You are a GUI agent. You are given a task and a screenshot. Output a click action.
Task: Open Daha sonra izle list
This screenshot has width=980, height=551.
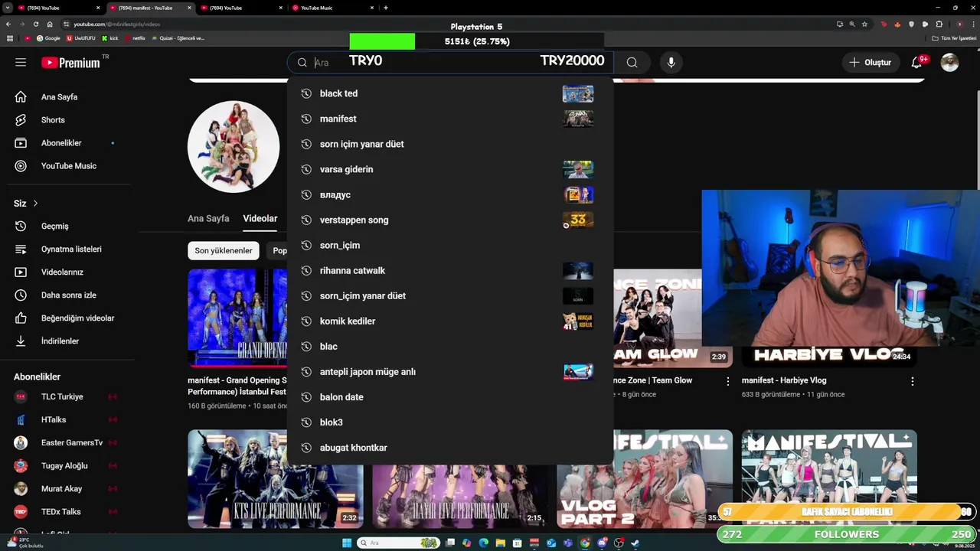tap(69, 295)
